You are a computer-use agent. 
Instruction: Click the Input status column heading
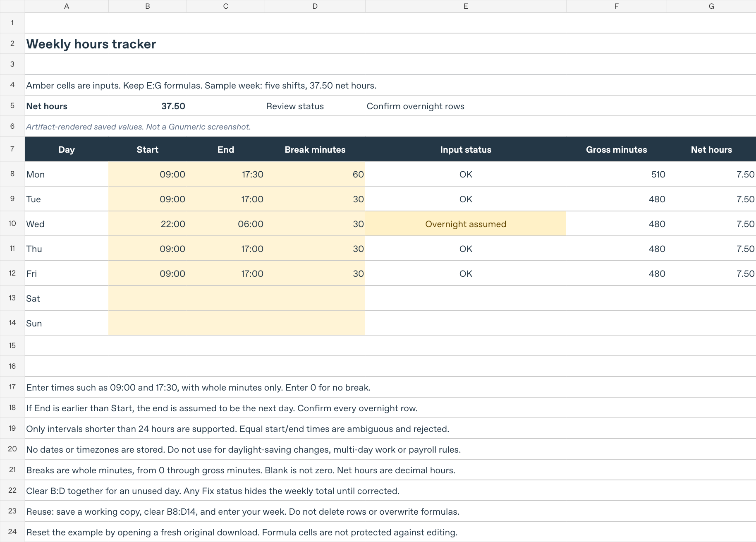click(x=466, y=149)
